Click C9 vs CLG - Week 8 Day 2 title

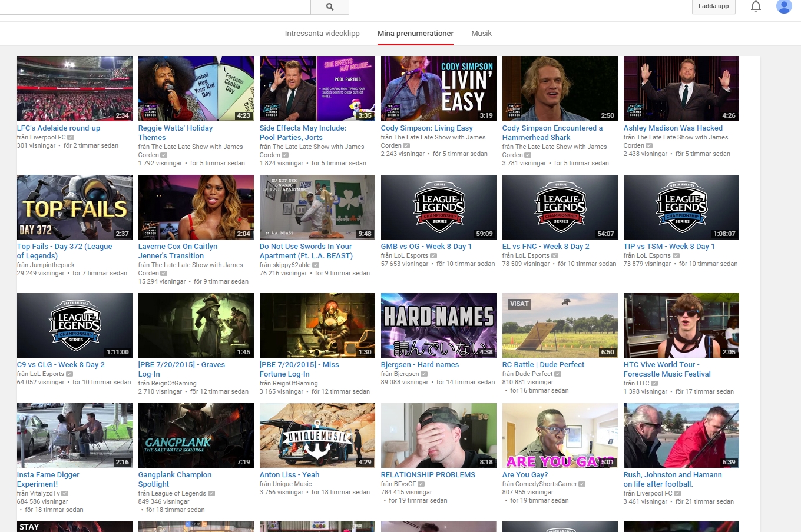61,365
